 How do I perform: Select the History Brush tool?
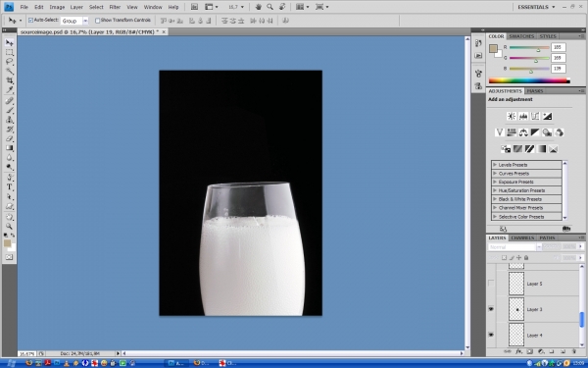click(10, 130)
